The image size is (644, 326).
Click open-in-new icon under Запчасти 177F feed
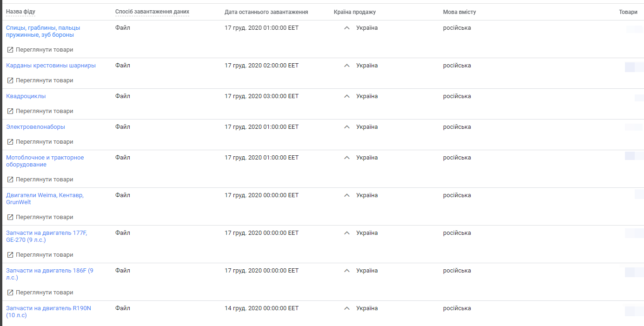[10, 255]
